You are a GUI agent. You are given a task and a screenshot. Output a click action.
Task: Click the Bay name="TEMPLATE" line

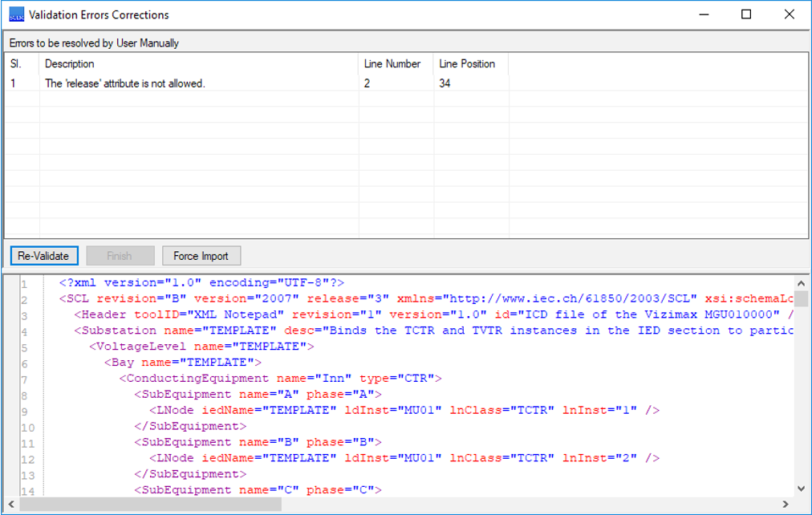(x=183, y=363)
